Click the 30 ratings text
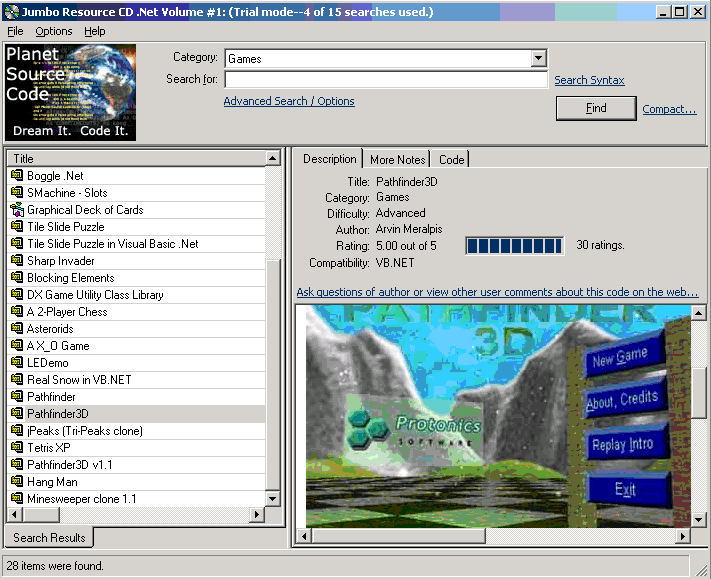Screen dimensions: 711x579 600,245
